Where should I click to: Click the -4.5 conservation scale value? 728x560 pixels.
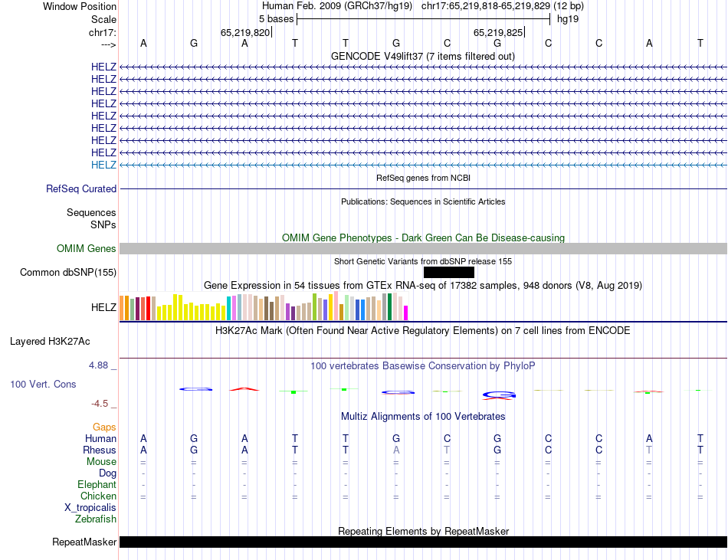[100, 404]
